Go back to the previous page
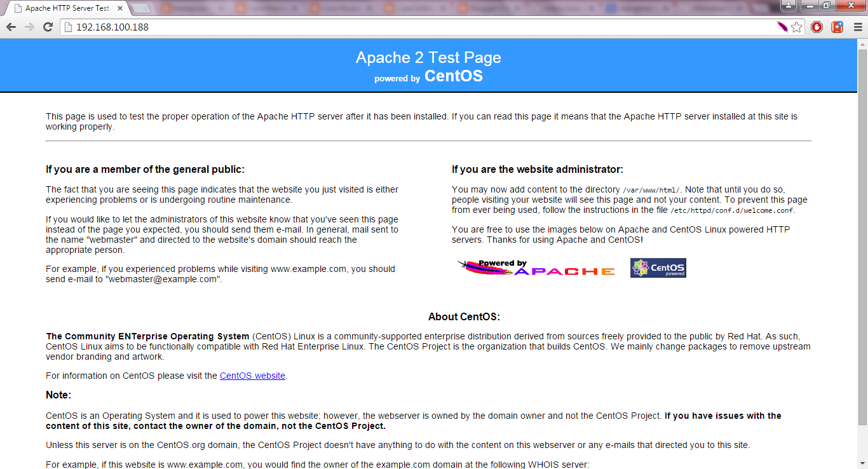This screenshot has height=469, width=868. [x=11, y=27]
